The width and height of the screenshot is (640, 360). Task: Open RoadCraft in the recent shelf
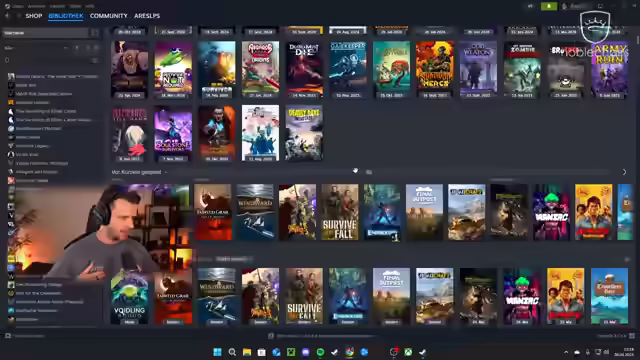[467, 212]
